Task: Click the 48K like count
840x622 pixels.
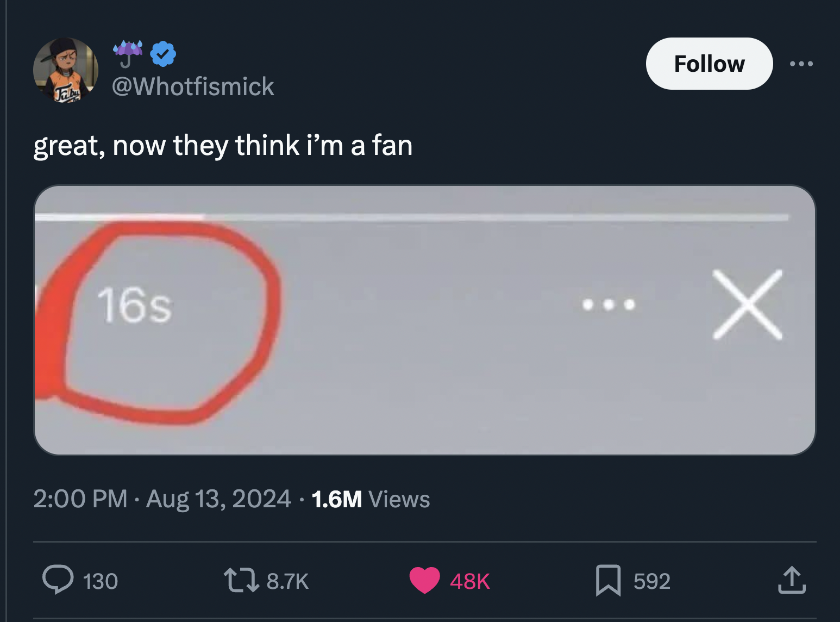Action: [x=469, y=581]
